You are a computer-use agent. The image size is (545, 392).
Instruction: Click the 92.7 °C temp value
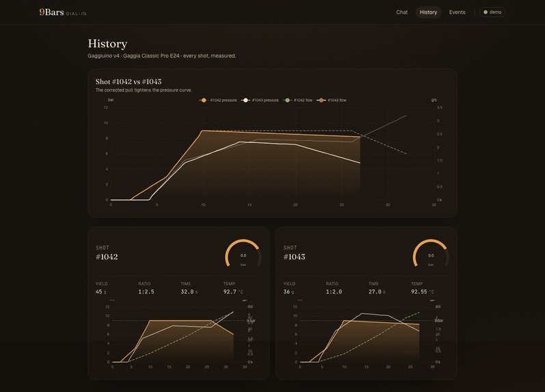click(233, 292)
